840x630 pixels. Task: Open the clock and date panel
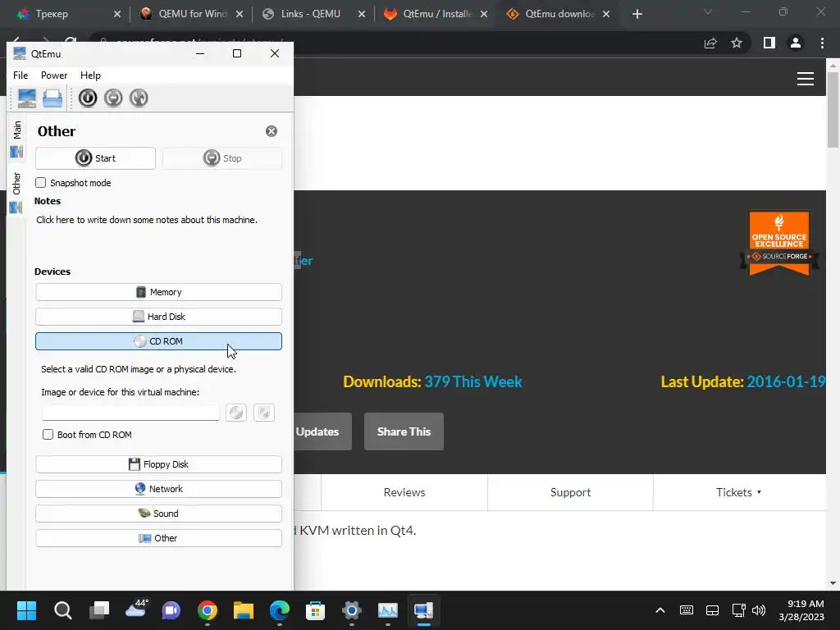(801, 610)
